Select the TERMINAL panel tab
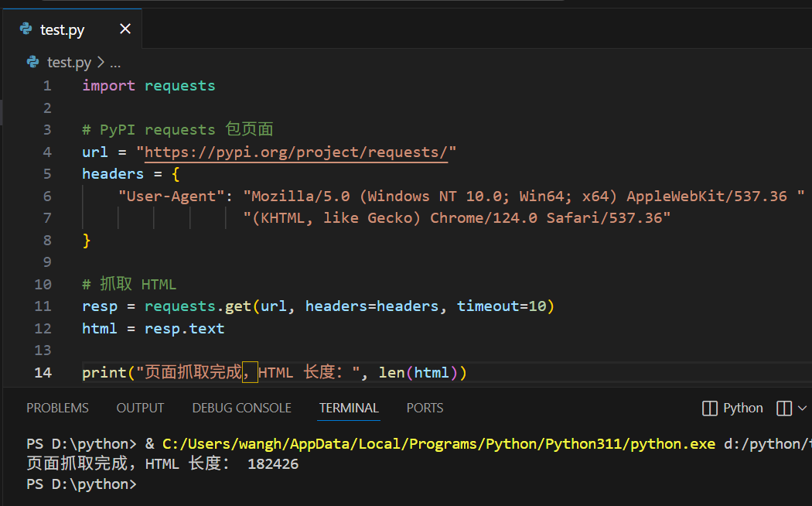Screen dimensions: 812x506 (x=349, y=408)
